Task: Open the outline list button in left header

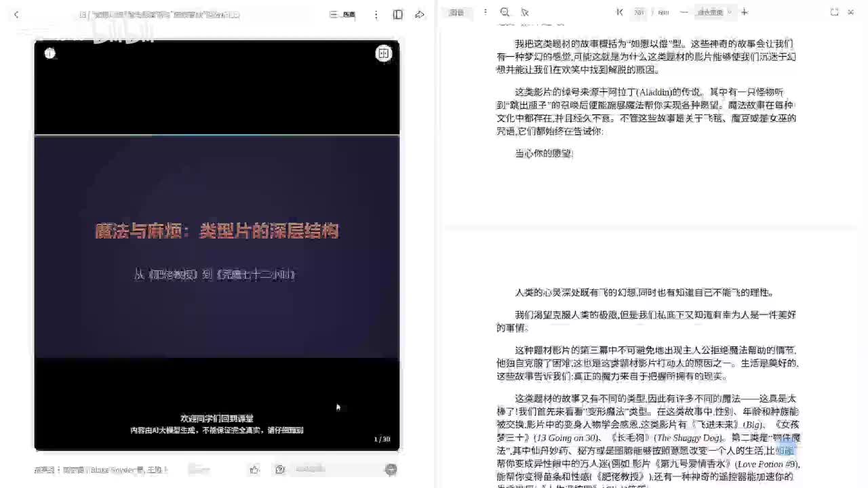Action: pyautogui.click(x=342, y=14)
